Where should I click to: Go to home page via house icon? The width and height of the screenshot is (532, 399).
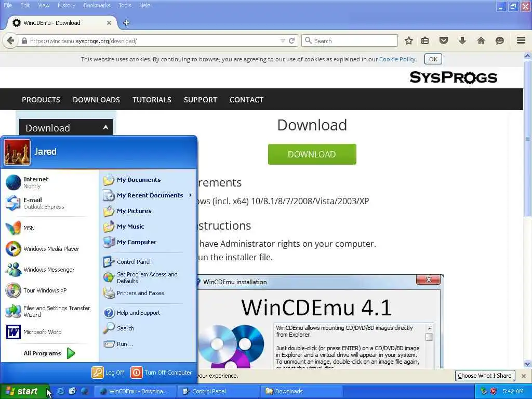[x=481, y=41]
